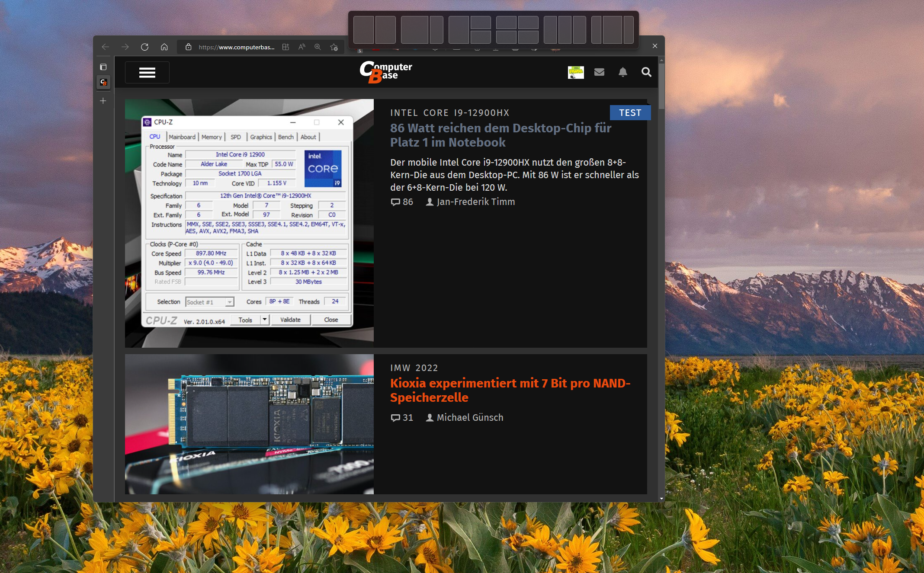Snap window to the four-quadrant layout's top-left zone

tap(506, 22)
